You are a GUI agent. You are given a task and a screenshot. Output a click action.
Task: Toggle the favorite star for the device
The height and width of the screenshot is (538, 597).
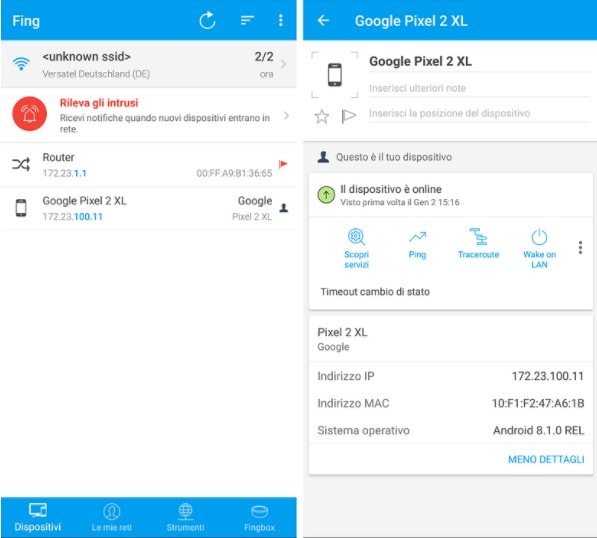click(322, 116)
